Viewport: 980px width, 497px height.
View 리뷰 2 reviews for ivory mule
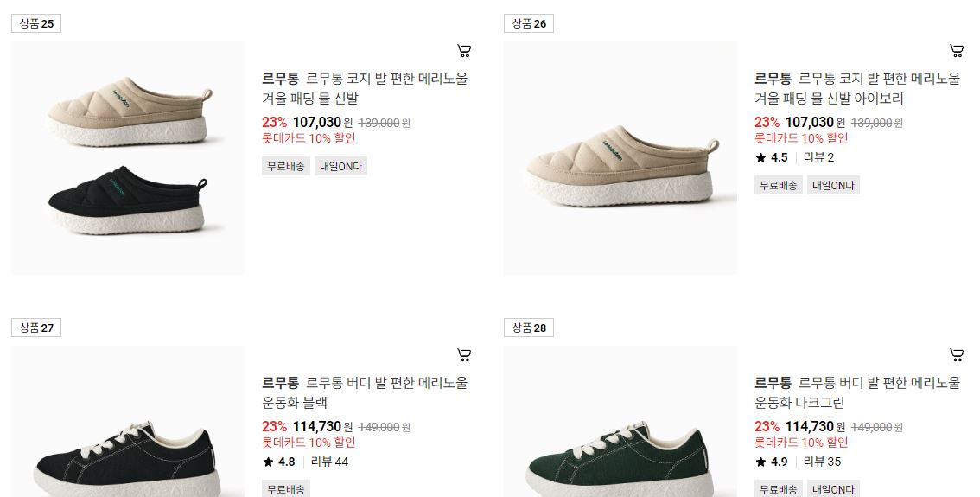point(818,157)
